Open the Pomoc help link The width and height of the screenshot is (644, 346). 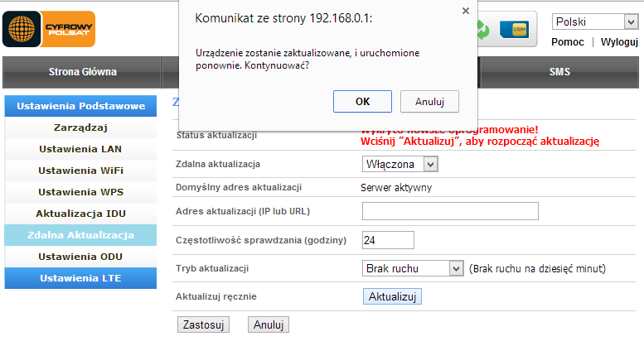[567, 42]
